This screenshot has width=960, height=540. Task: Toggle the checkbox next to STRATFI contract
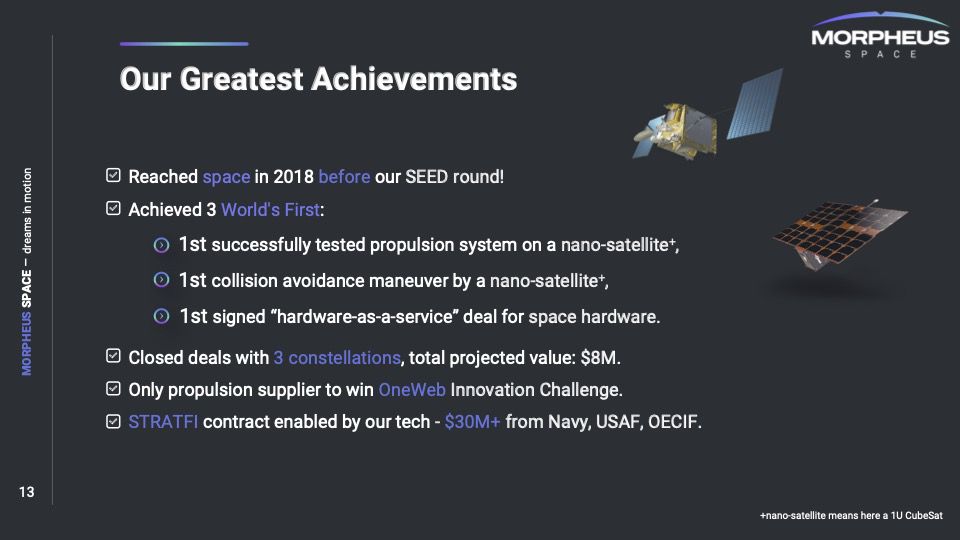[x=113, y=421]
